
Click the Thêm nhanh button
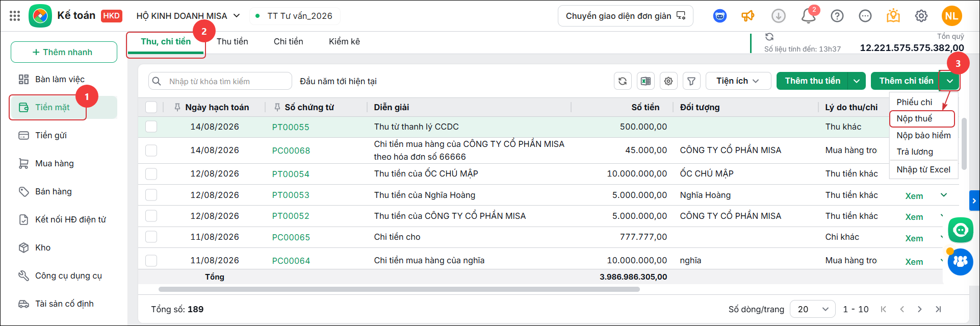[x=64, y=52]
